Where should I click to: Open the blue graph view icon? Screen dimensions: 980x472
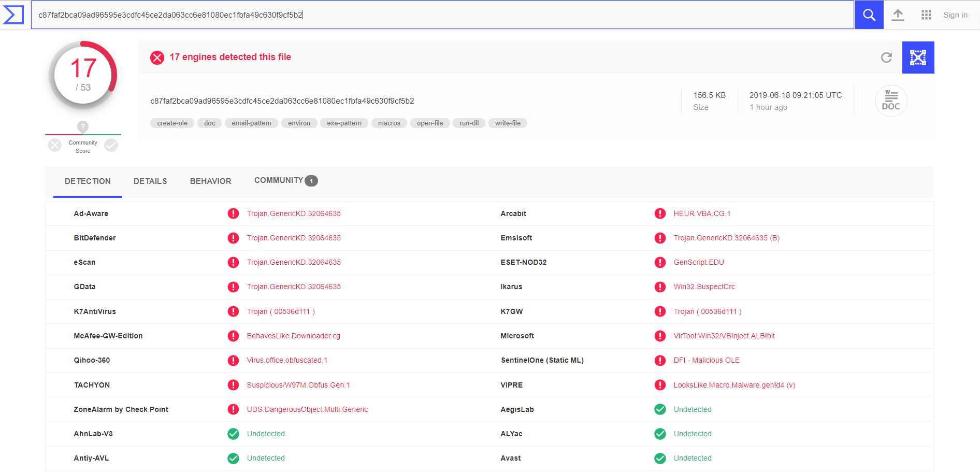click(x=918, y=58)
